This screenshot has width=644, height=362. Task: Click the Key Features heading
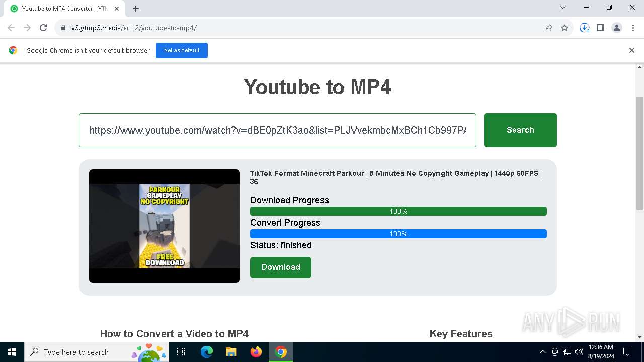tap(461, 334)
